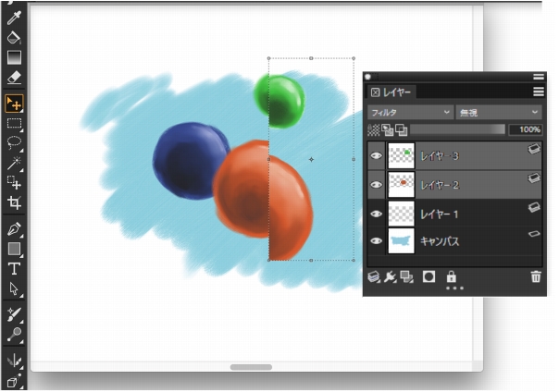
Task: Select the Eraser tool in toolbox
Action: pos(14,80)
